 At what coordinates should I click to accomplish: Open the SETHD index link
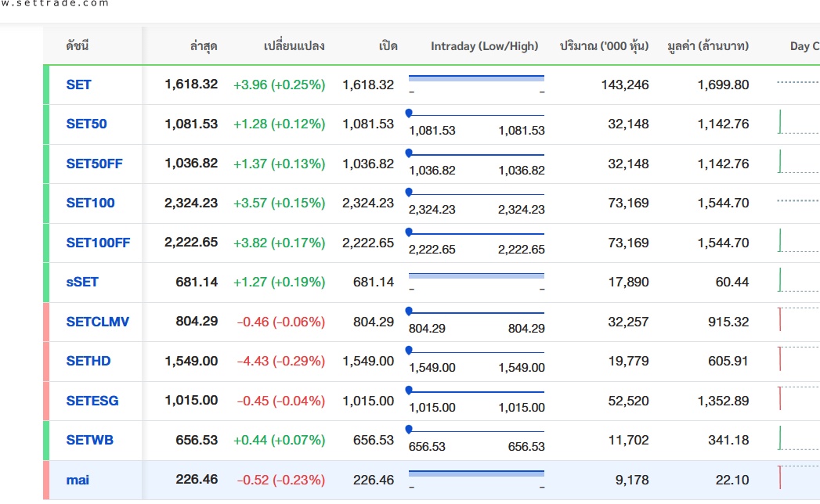tap(89, 361)
